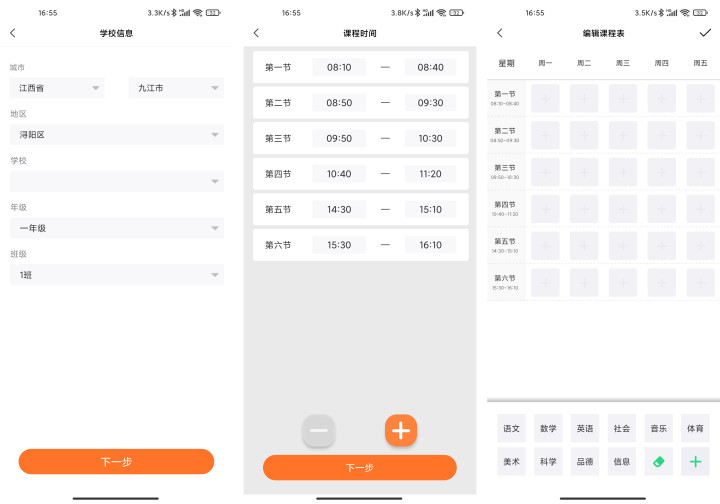Open the empty 学校 dropdown
Image resolution: width=720 pixels, height=504 pixels.
point(117,181)
